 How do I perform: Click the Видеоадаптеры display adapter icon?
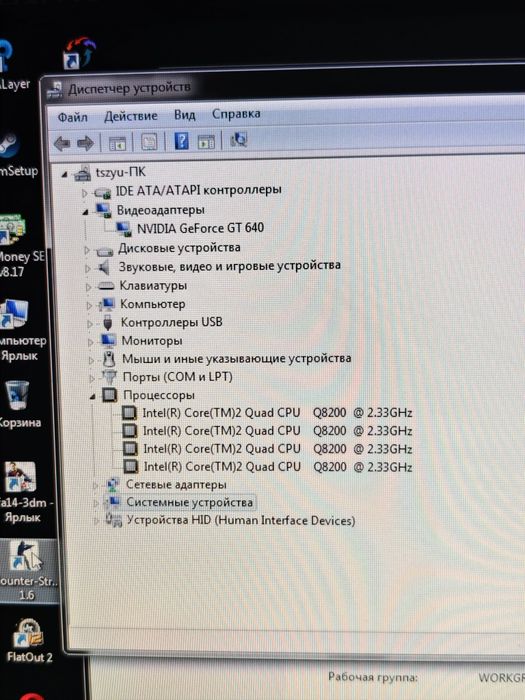[104, 211]
